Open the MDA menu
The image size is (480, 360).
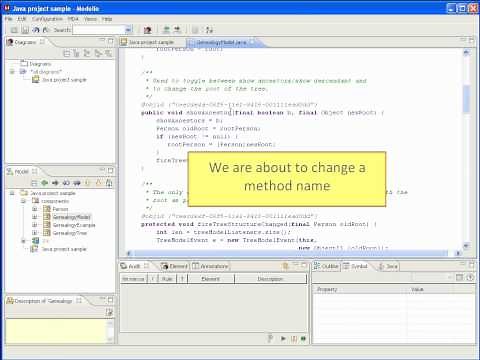coord(73,19)
